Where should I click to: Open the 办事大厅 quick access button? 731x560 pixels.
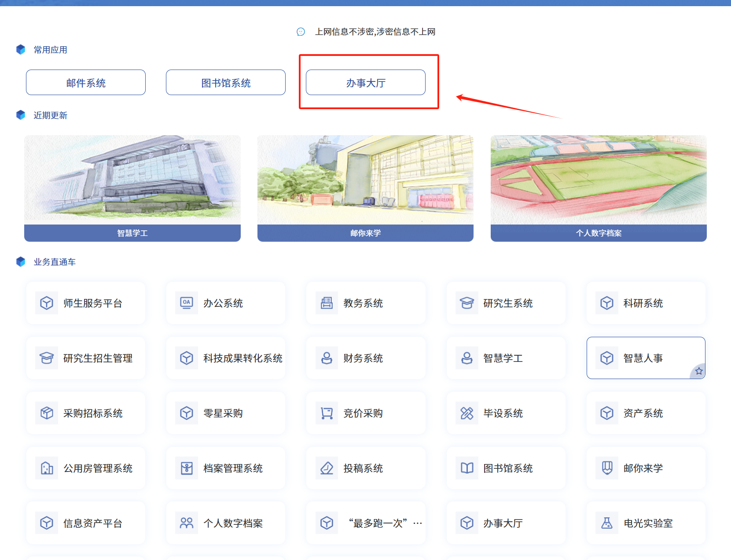pyautogui.click(x=365, y=82)
